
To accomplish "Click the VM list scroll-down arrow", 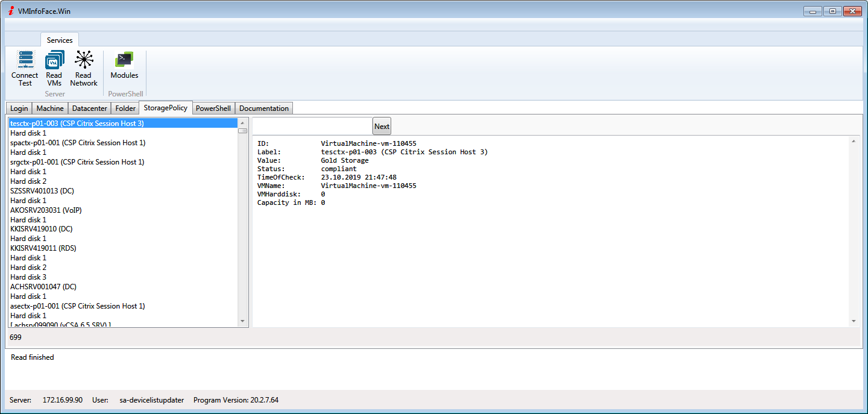I will [243, 322].
